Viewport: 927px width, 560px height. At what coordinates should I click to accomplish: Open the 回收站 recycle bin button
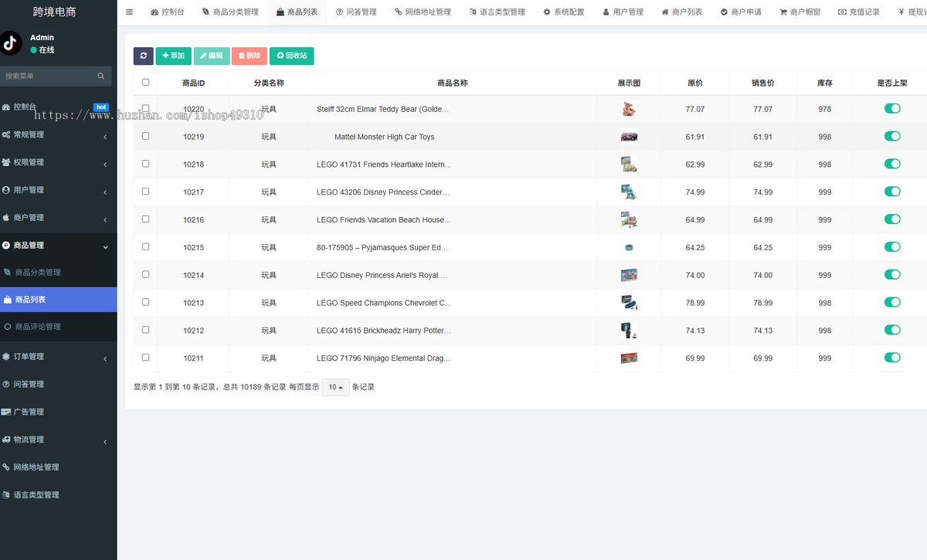(x=292, y=56)
